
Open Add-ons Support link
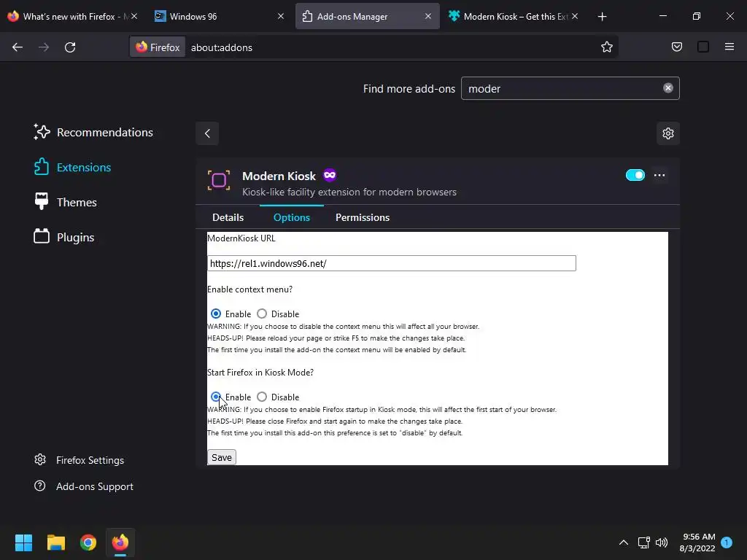click(84, 486)
